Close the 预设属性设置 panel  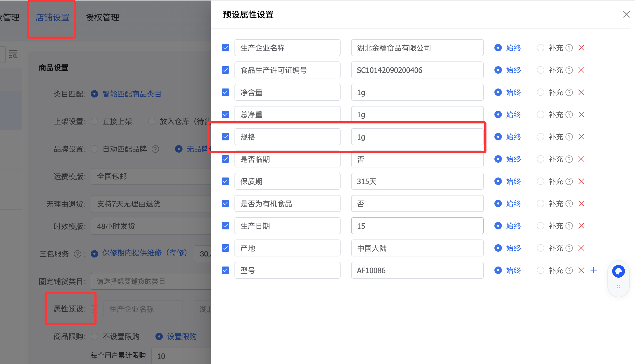click(x=626, y=14)
